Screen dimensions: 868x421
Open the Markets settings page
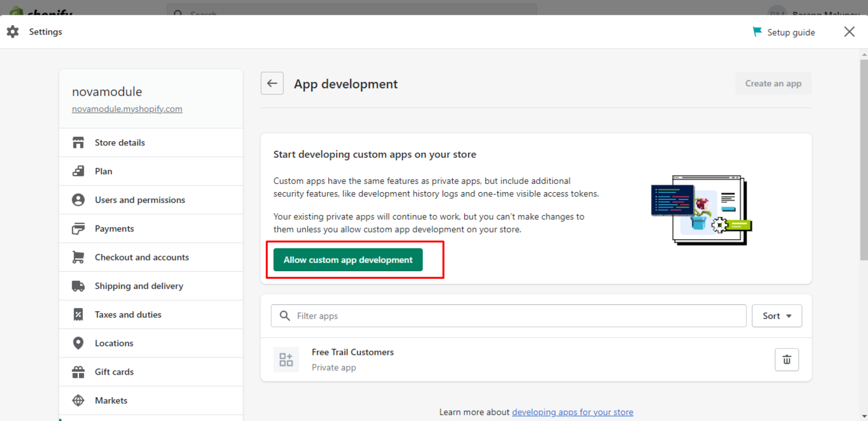(151, 400)
